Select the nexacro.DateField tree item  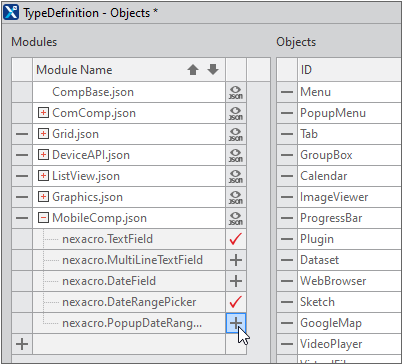(x=109, y=281)
